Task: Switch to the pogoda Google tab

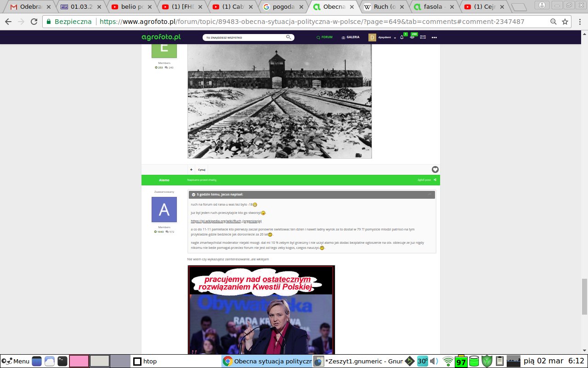Action: tap(283, 7)
